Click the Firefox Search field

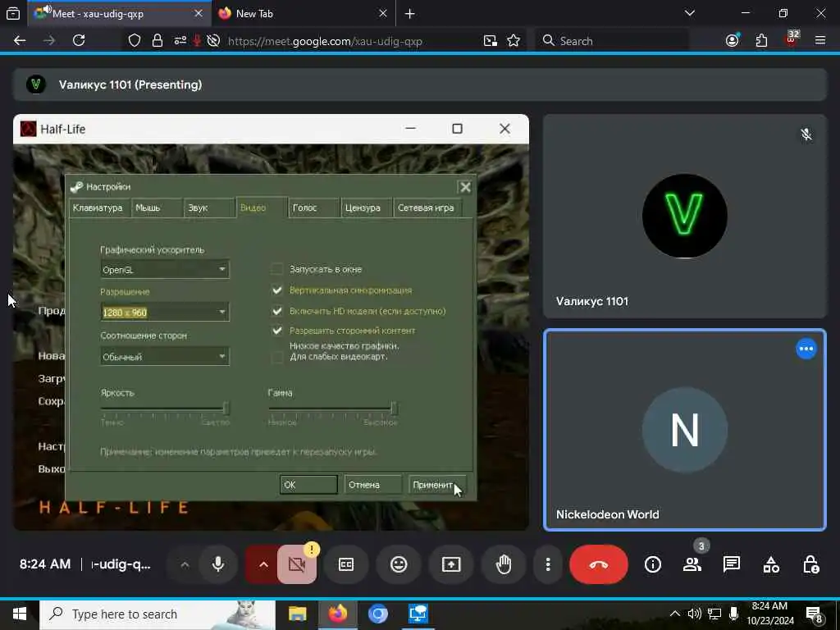pos(612,41)
